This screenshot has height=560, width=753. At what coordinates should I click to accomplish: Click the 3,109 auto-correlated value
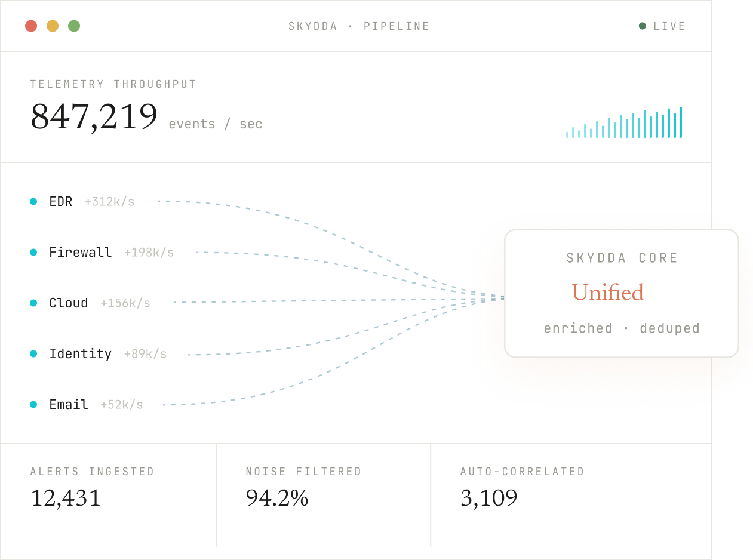pyautogui.click(x=489, y=498)
